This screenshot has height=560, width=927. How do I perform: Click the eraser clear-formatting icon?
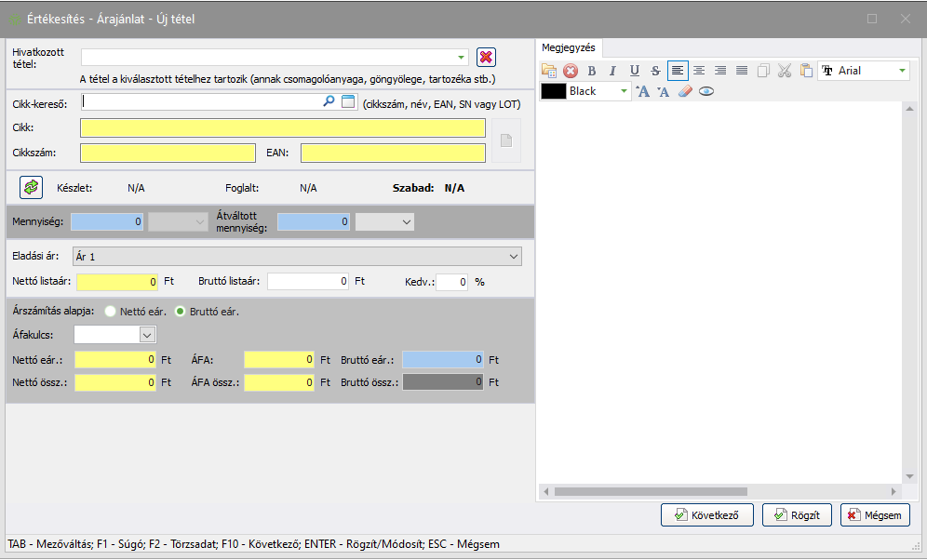pyautogui.click(x=685, y=91)
